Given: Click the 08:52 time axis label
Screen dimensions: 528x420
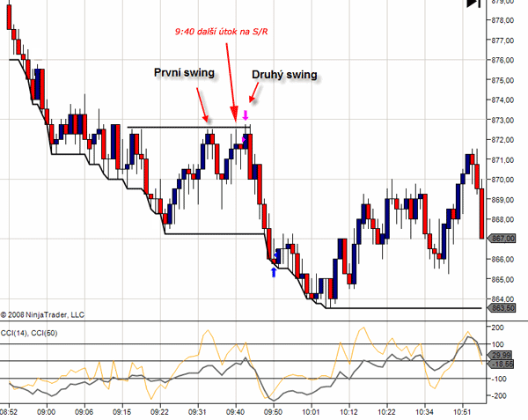Looking at the screenshot, I should (9, 411).
